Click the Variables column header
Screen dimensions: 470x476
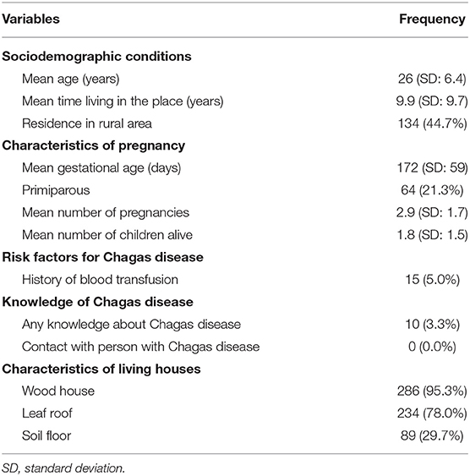point(30,19)
